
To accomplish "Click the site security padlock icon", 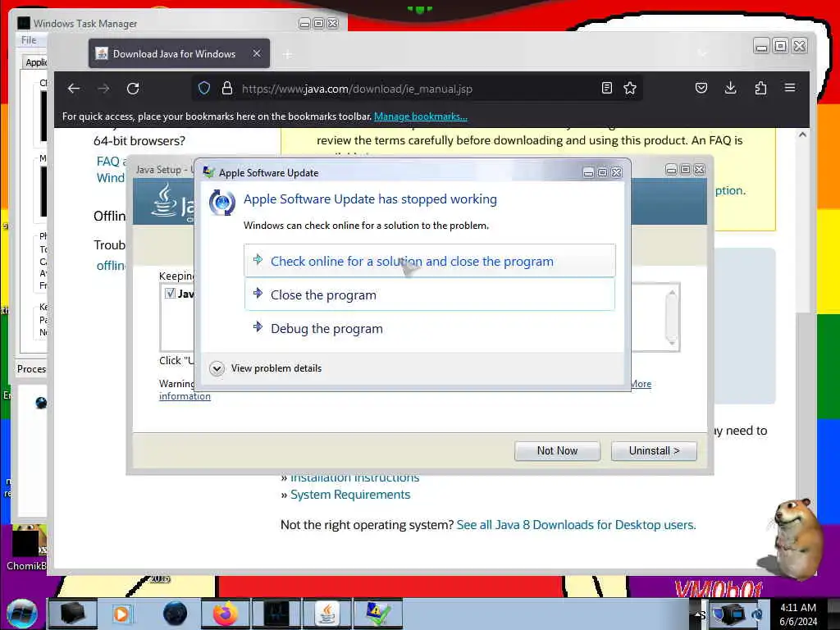I will (x=227, y=89).
